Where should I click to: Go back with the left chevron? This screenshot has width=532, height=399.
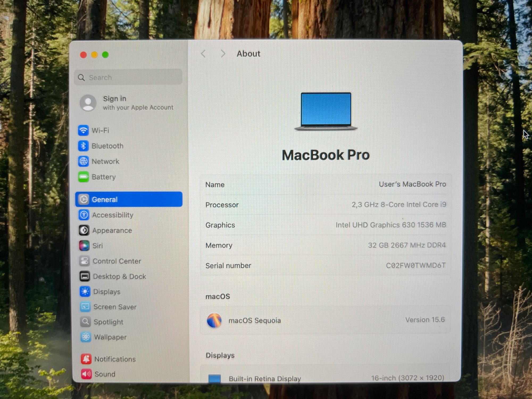pyautogui.click(x=203, y=54)
